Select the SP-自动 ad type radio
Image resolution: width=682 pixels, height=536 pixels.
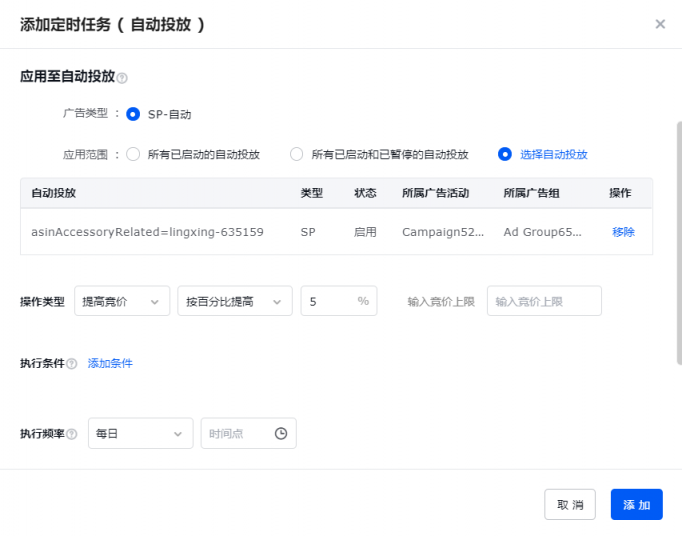[x=133, y=114]
